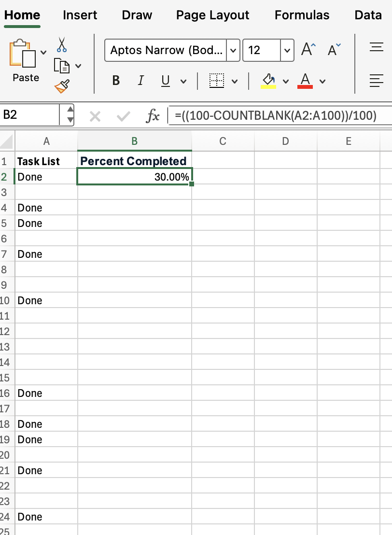Click the Percent Completed header cell
Screen dimensions: 392x535
click(x=134, y=161)
